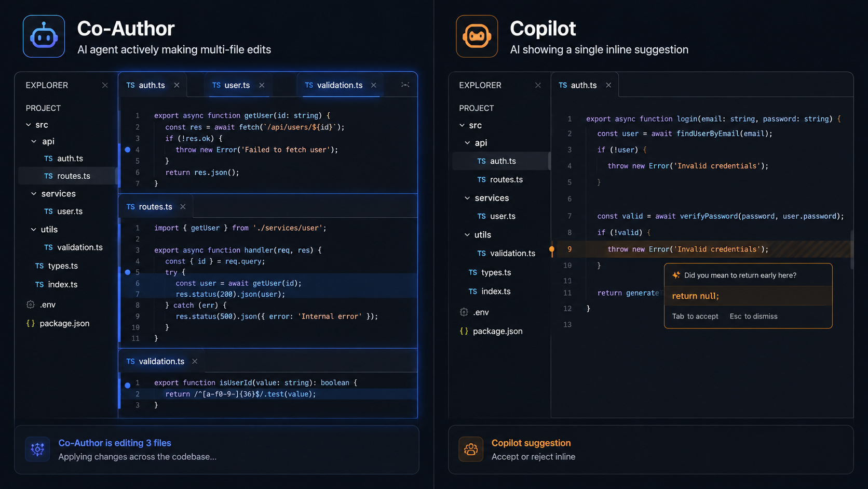Screen dimensions: 868x489
Task: Dismiss suggestion via Esc to dismiss
Action: [753, 316]
